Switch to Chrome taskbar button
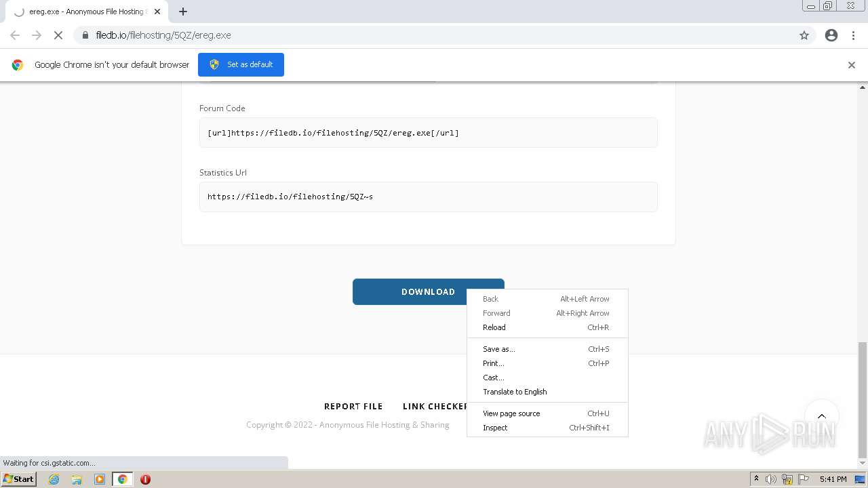Viewport: 868px width, 488px height. (123, 479)
